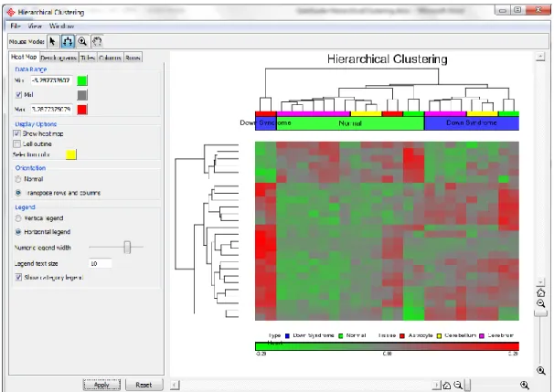
Task: Click the Cerebellum legend entry
Action: point(456,335)
